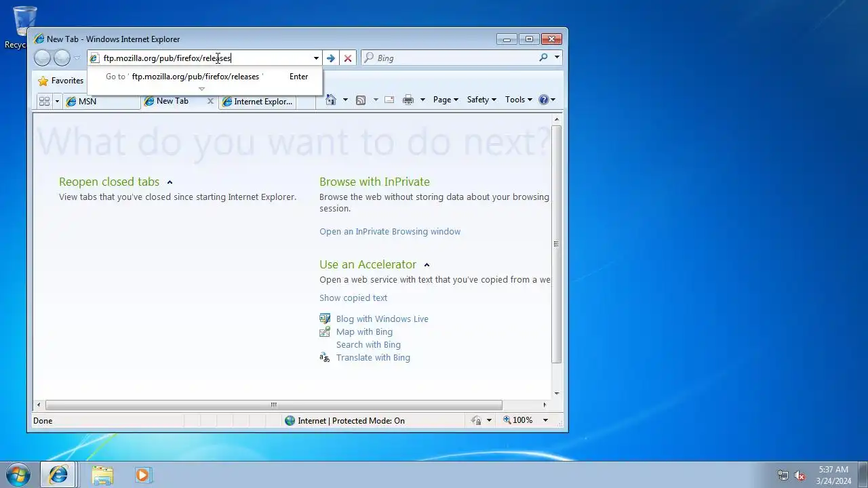Launch Windows Media Player from taskbar
The height and width of the screenshot is (488, 868).
(x=142, y=475)
